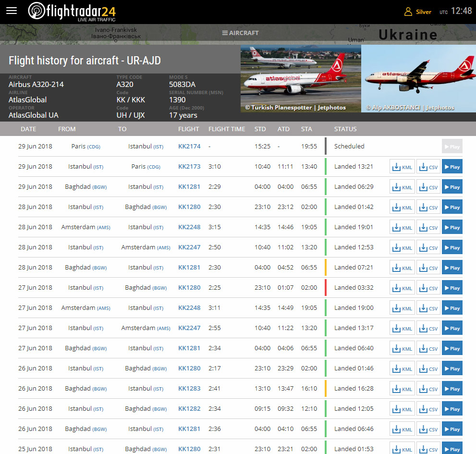Screen dimensions: 476x454
Task: Click the DATE column header
Action: 28,129
